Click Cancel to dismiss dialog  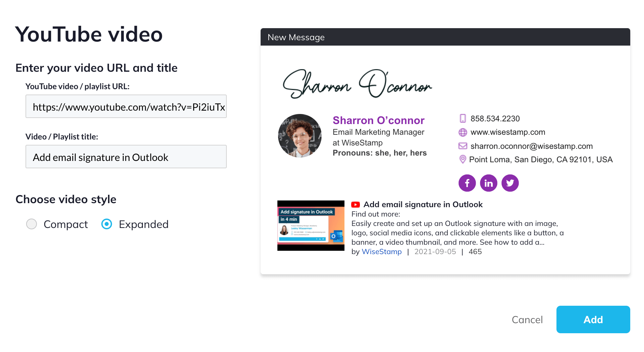(x=527, y=319)
